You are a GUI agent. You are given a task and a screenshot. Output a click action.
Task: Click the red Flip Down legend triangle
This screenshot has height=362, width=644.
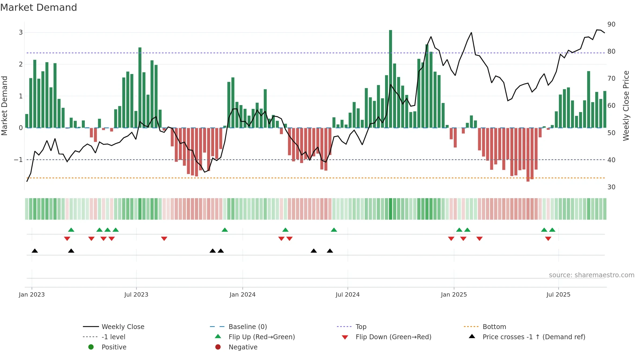point(345,337)
